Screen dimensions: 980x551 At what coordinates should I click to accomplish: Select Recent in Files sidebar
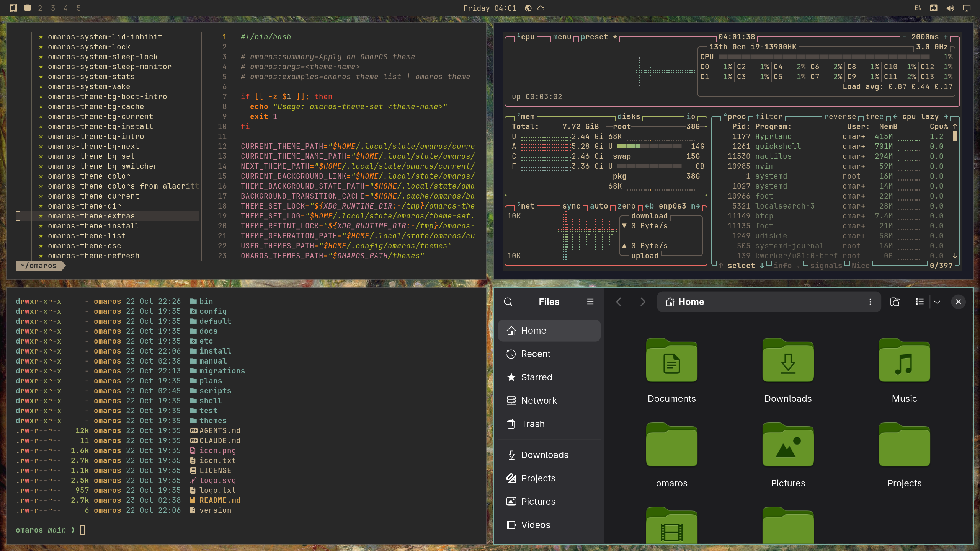pos(549,354)
